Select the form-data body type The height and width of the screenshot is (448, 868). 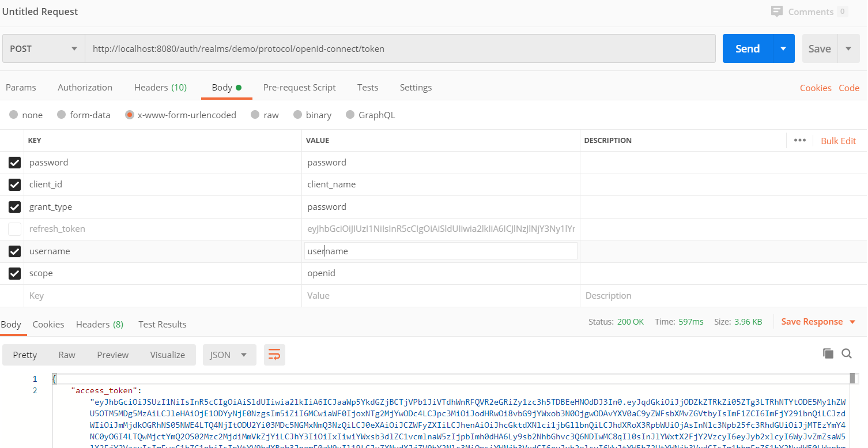tap(62, 115)
